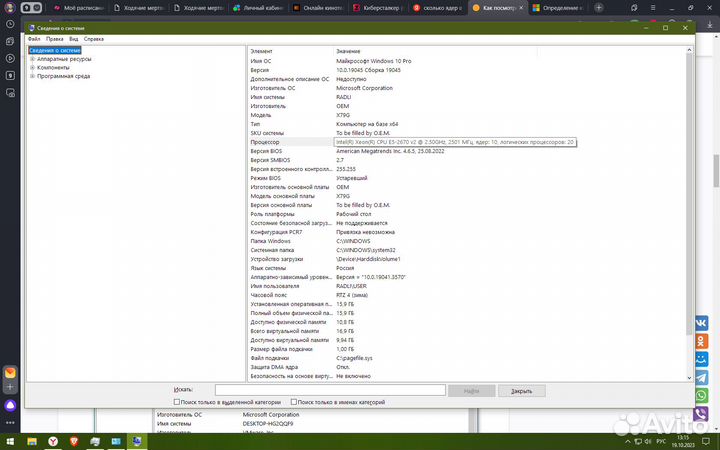Open a new browser tab
Viewport: 720px width, 450px height.
598,7
